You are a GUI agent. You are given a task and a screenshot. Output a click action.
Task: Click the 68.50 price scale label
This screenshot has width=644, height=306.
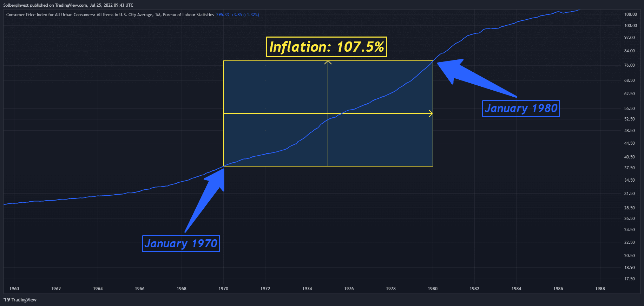[630, 80]
